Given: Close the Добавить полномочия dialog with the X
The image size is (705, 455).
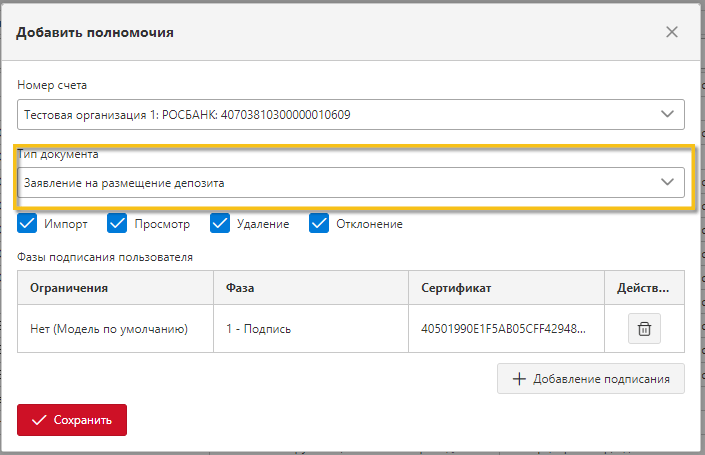Looking at the screenshot, I should 672,32.
